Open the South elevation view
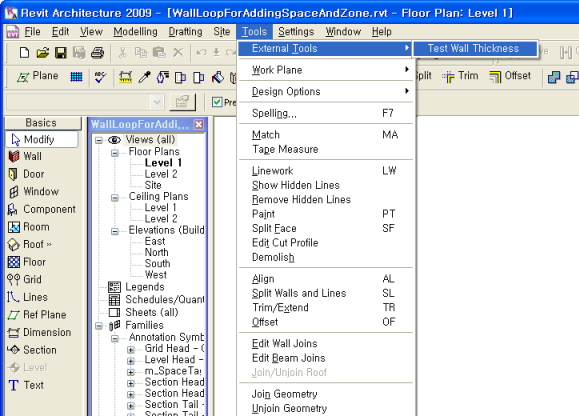579x416 pixels. 158,264
